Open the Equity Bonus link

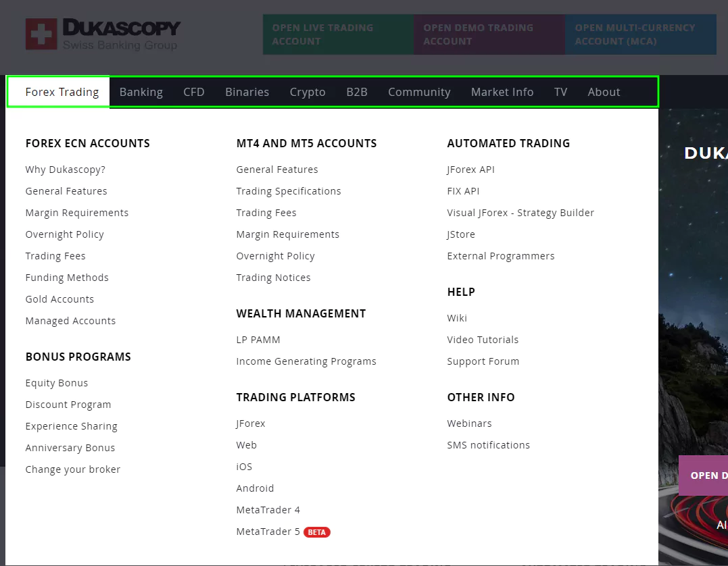(x=57, y=383)
